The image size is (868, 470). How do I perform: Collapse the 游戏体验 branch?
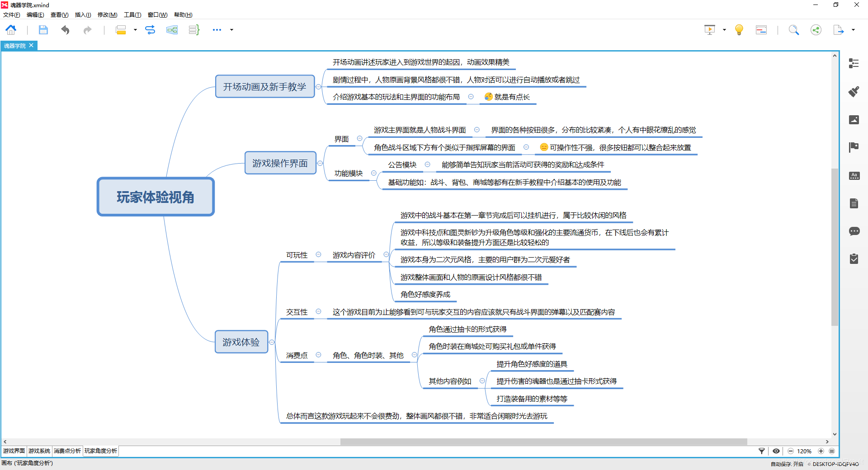(272, 342)
